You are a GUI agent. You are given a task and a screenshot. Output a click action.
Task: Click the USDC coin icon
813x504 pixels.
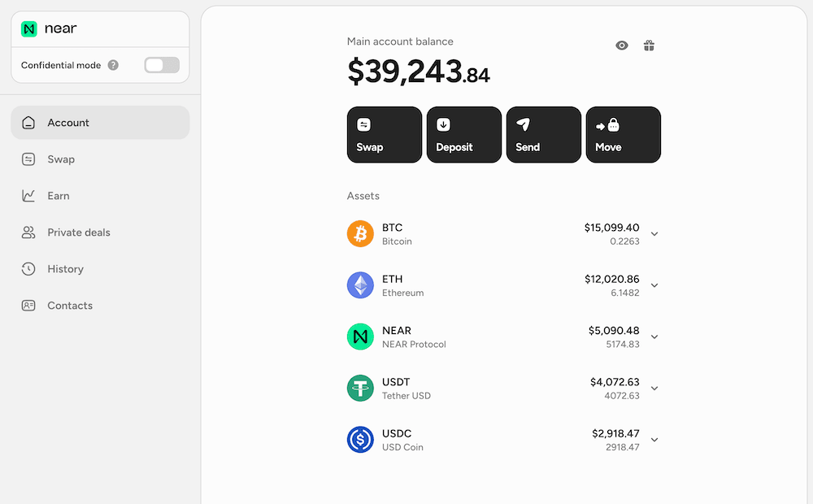(x=360, y=440)
